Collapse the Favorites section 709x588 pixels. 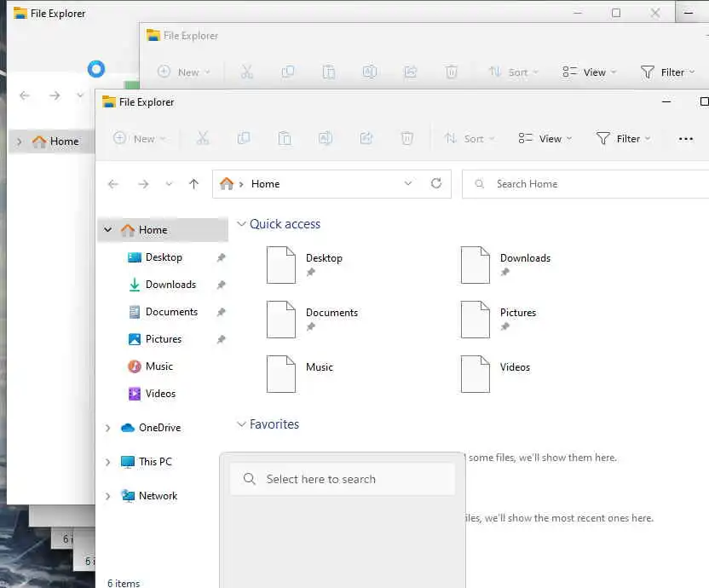point(241,424)
